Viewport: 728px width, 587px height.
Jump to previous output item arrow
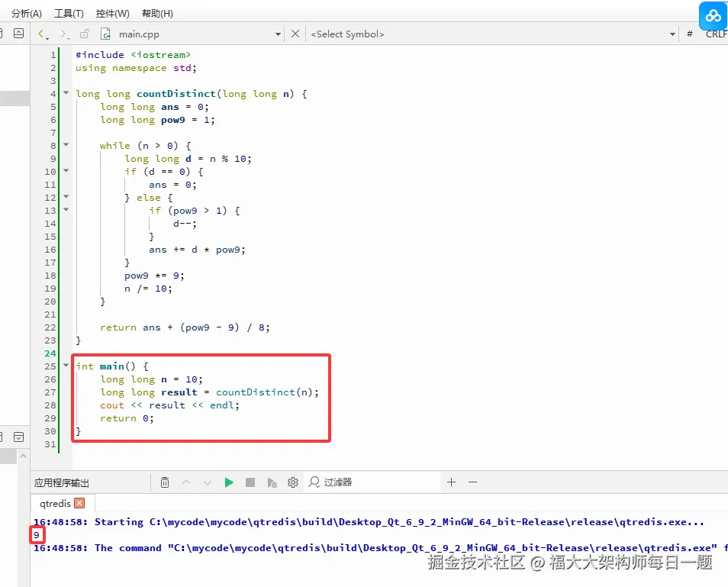coord(186,482)
